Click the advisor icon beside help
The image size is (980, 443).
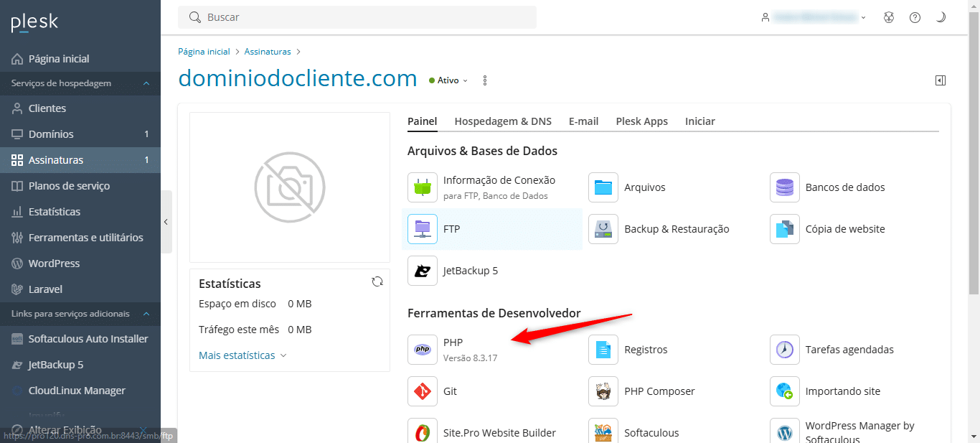point(889,17)
